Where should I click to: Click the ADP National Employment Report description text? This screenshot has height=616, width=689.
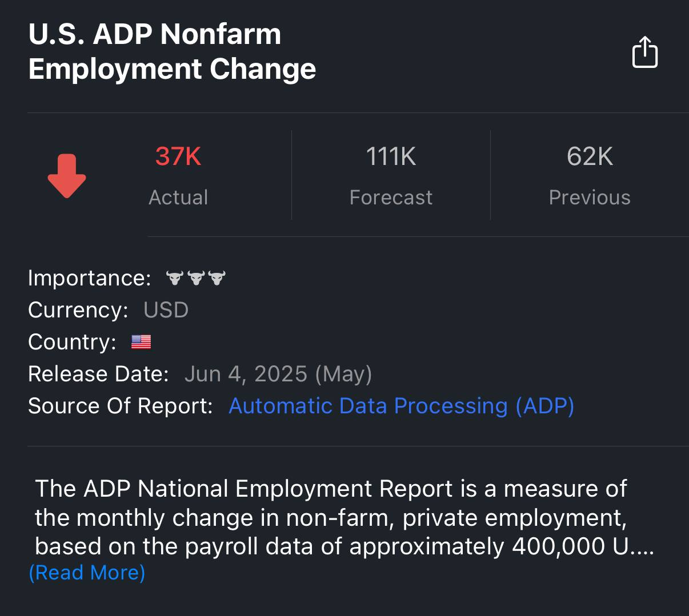pyautogui.click(x=331, y=517)
